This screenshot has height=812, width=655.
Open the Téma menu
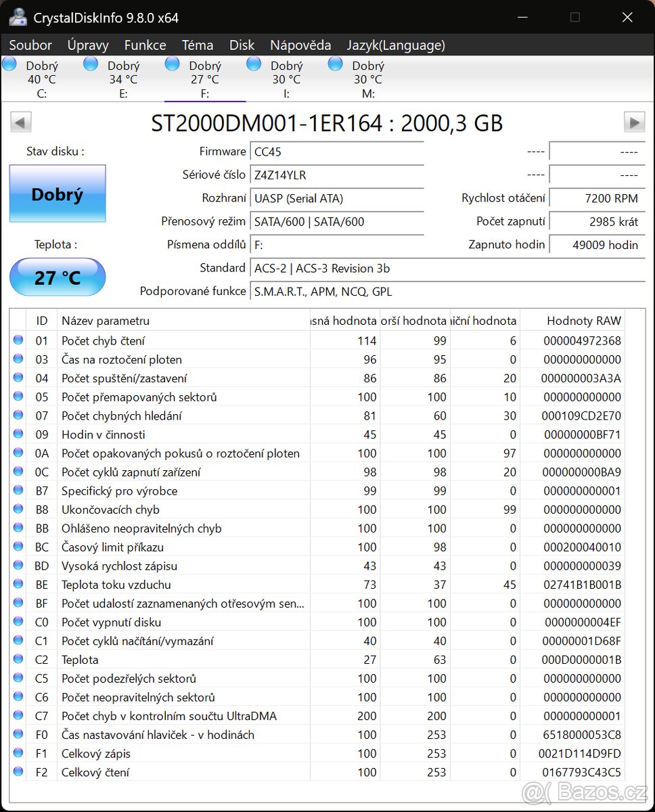pos(198,45)
